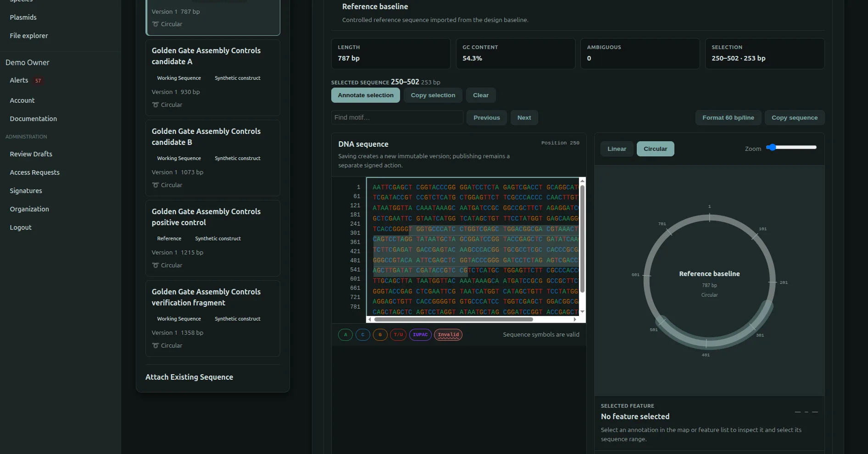The width and height of the screenshot is (868, 454).
Task: Click the IUPAC legend badge
Action: (x=420, y=335)
